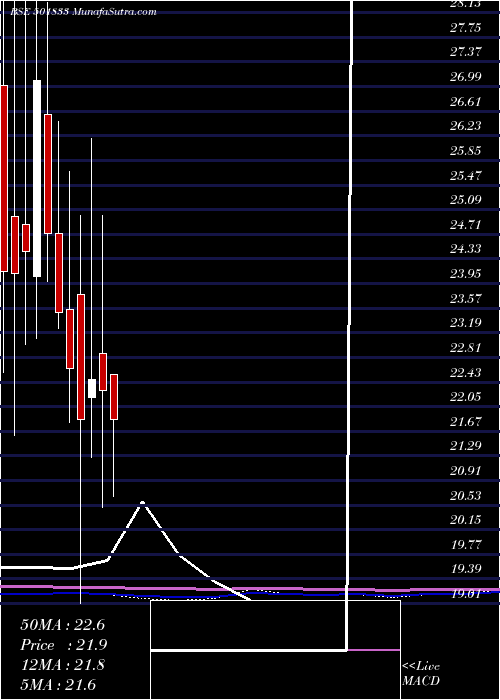The image size is (500, 700).
Task: Click the 23.19 axis value
Action: [x=465, y=323]
